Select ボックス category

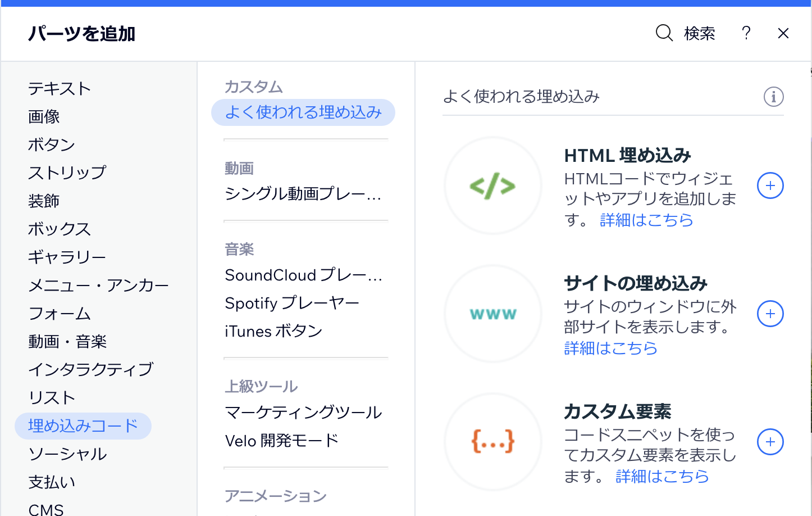click(60, 229)
